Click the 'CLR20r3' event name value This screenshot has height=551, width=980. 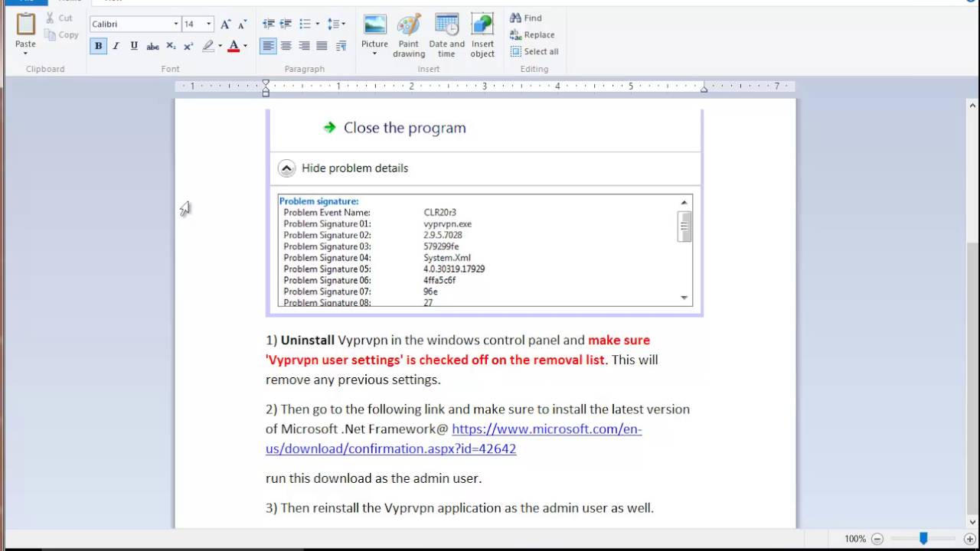tap(440, 213)
